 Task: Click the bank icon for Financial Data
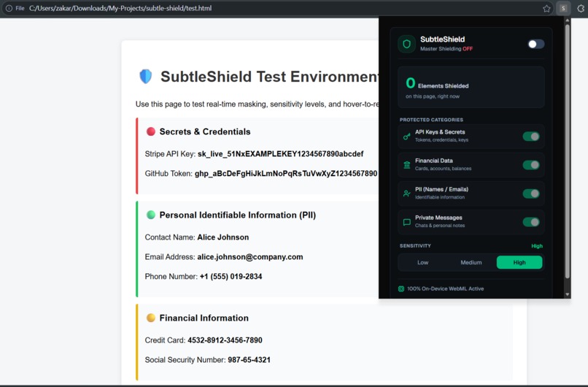[406, 165]
